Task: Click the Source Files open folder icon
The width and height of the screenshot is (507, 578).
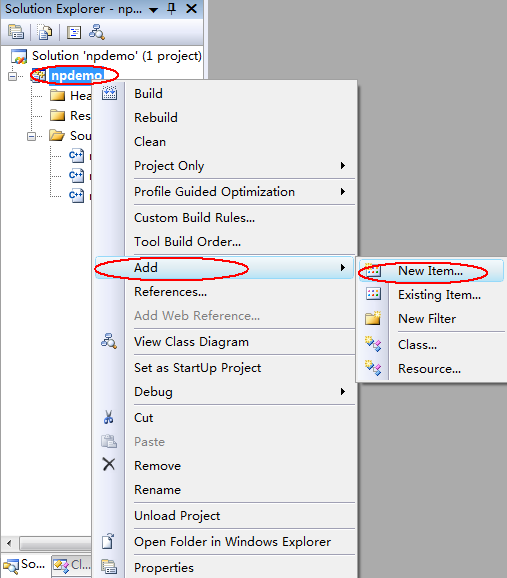Action: coord(57,135)
